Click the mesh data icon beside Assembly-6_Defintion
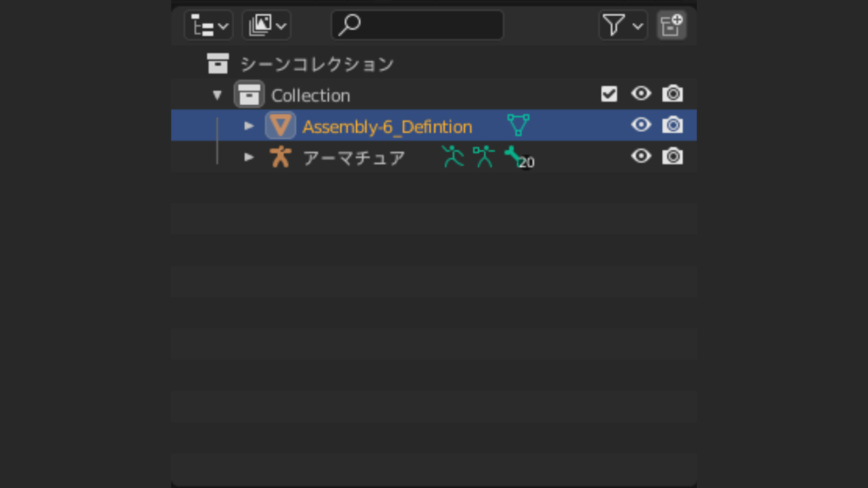868x488 pixels. 517,125
